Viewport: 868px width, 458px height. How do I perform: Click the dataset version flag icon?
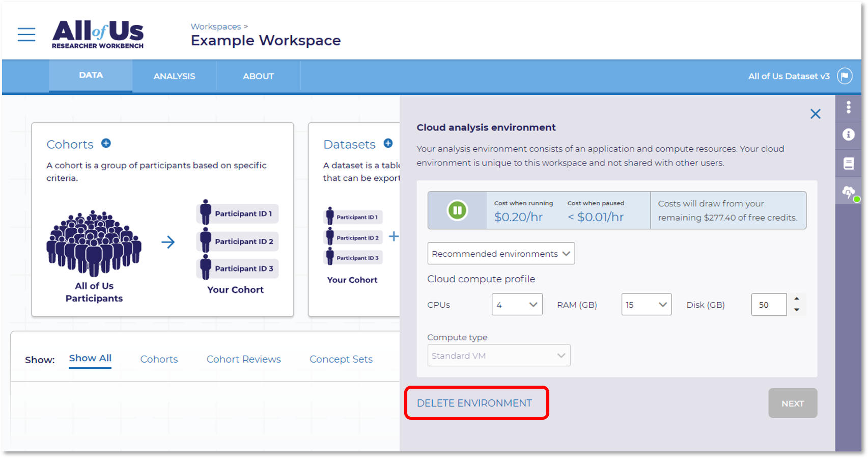tap(845, 76)
